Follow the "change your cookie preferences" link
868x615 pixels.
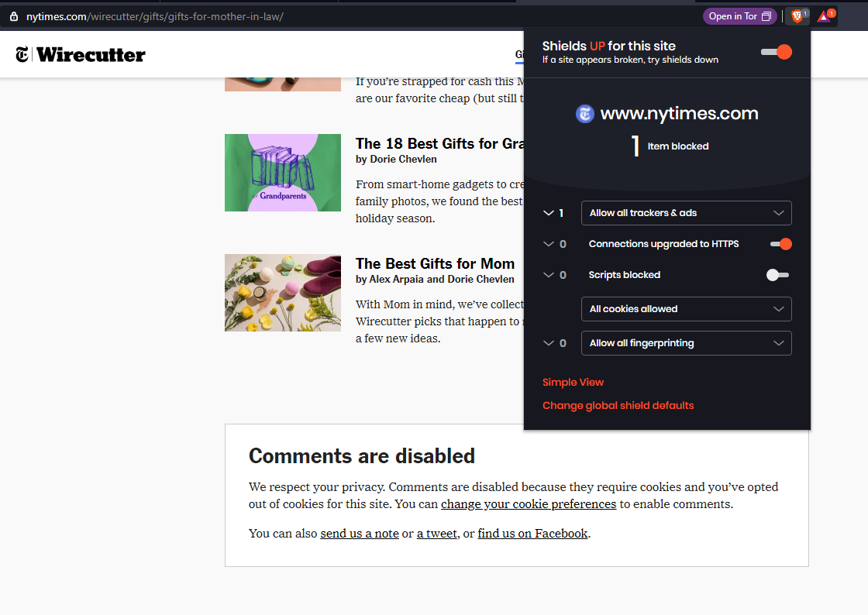coord(528,503)
